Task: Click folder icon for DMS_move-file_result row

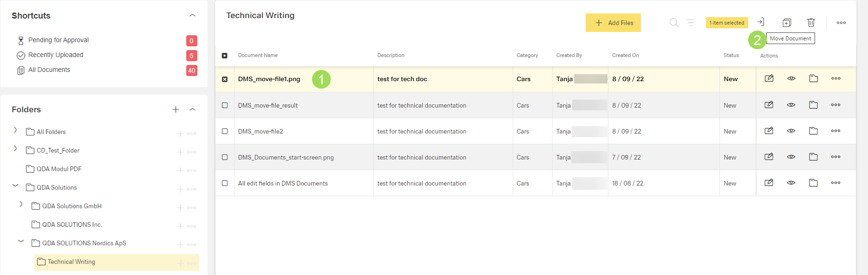Action: [x=814, y=105]
